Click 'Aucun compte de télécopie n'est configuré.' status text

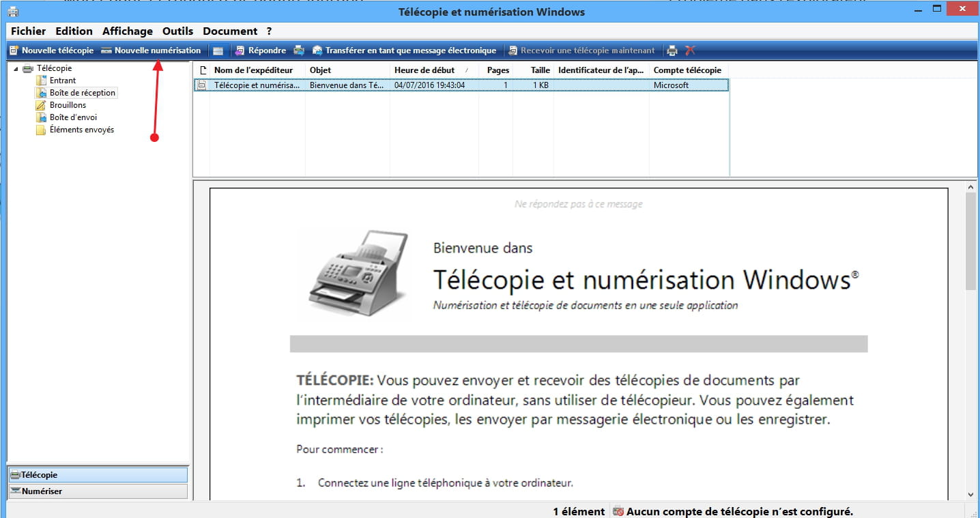[740, 511]
